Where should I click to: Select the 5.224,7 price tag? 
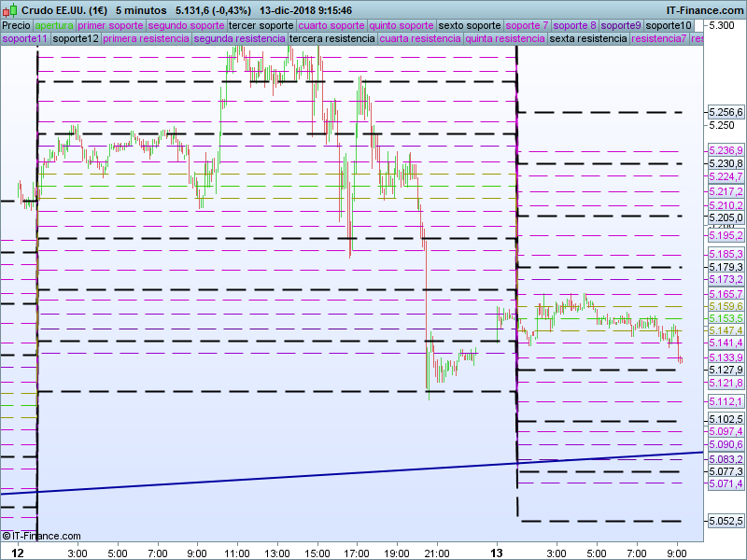tap(726, 176)
